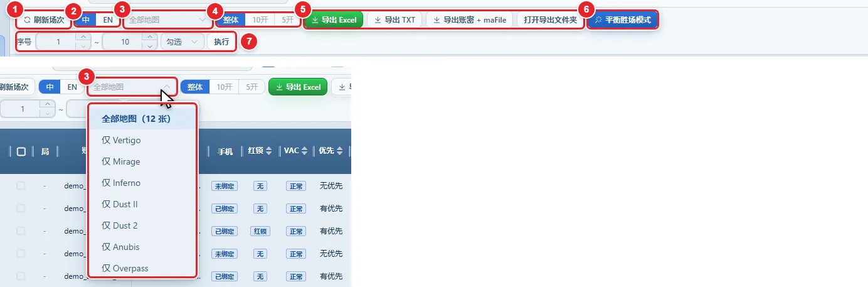
Task: Sort table by 红锁 column arrows
Action: (269, 151)
